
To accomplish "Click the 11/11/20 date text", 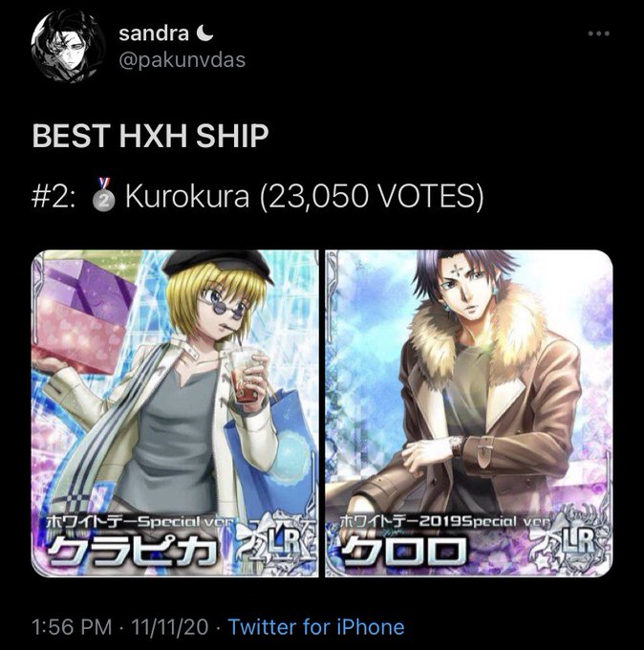I will (x=169, y=627).
